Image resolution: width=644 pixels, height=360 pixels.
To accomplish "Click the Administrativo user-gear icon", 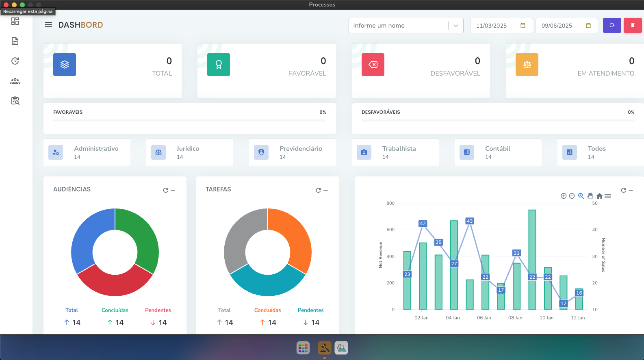I will point(56,152).
